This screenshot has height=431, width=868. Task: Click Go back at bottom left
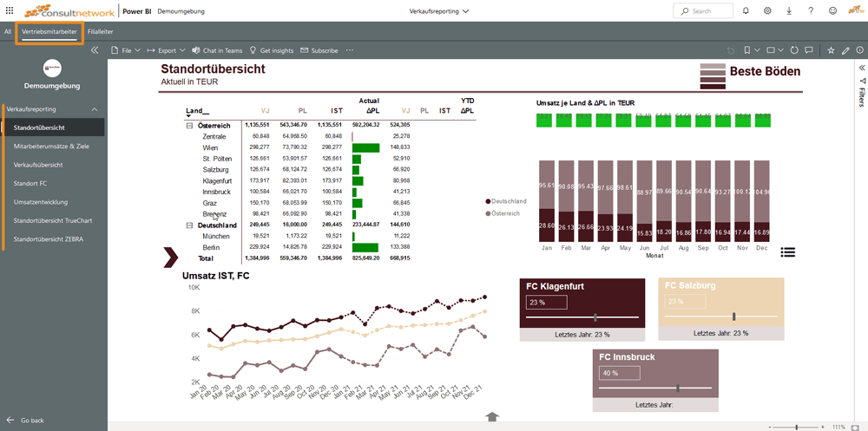(x=31, y=420)
